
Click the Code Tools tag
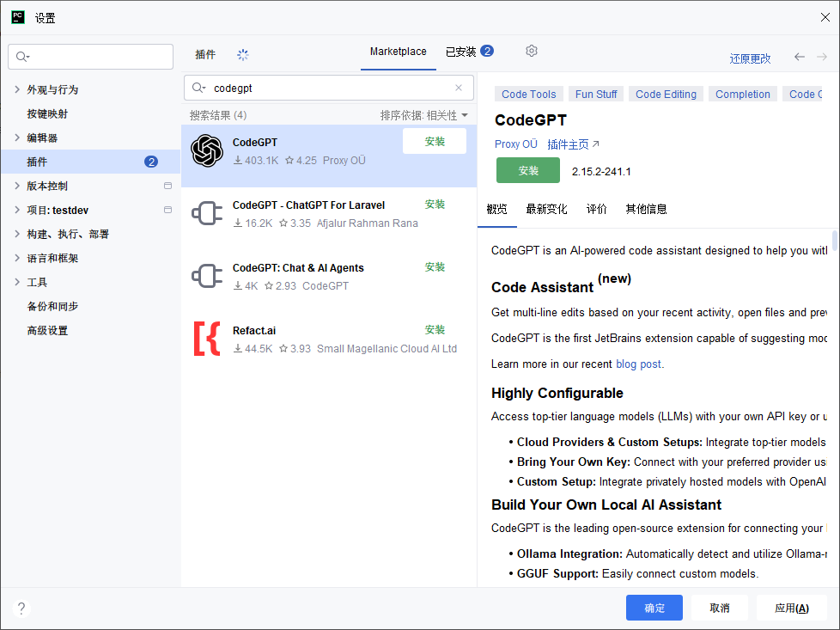point(529,95)
